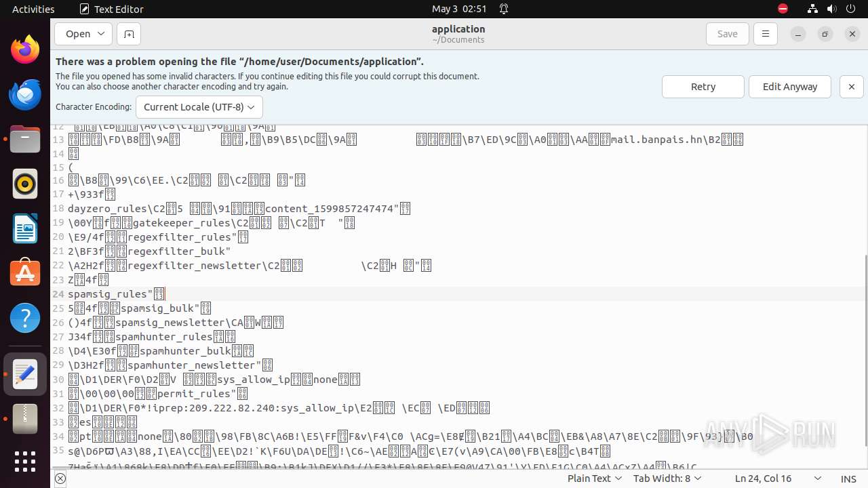868x488 pixels.
Task: Show all applications grid
Action: tap(25, 462)
